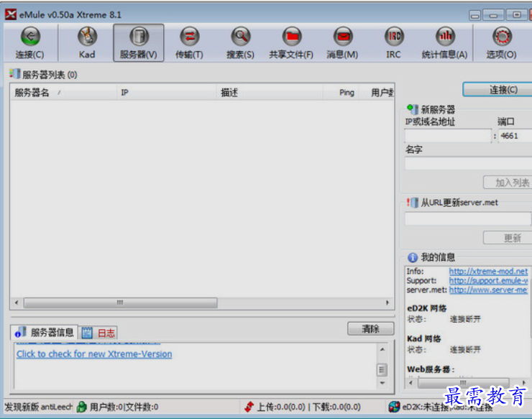Focus the IP or domain address input field
Image resolution: width=532 pixels, height=419 pixels.
(448, 136)
